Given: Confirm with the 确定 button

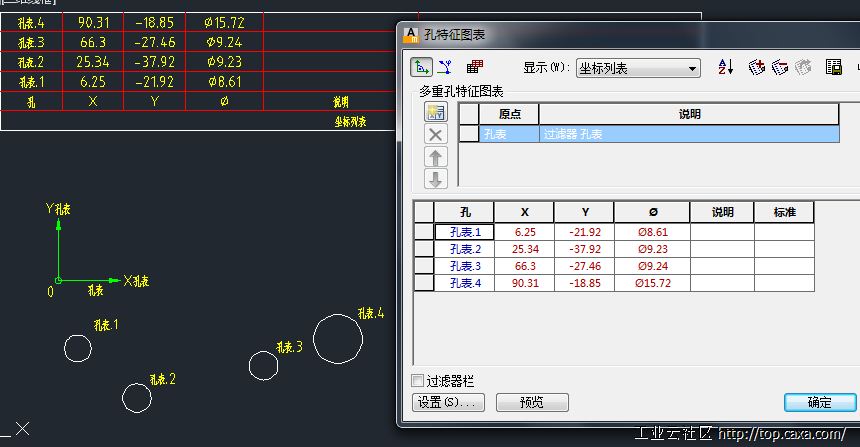Looking at the screenshot, I should 819,402.
